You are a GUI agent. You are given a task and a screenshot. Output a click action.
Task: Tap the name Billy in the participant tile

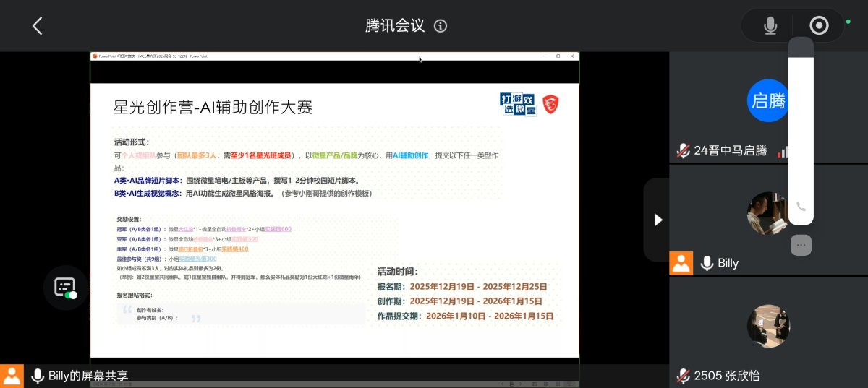pyautogui.click(x=728, y=263)
